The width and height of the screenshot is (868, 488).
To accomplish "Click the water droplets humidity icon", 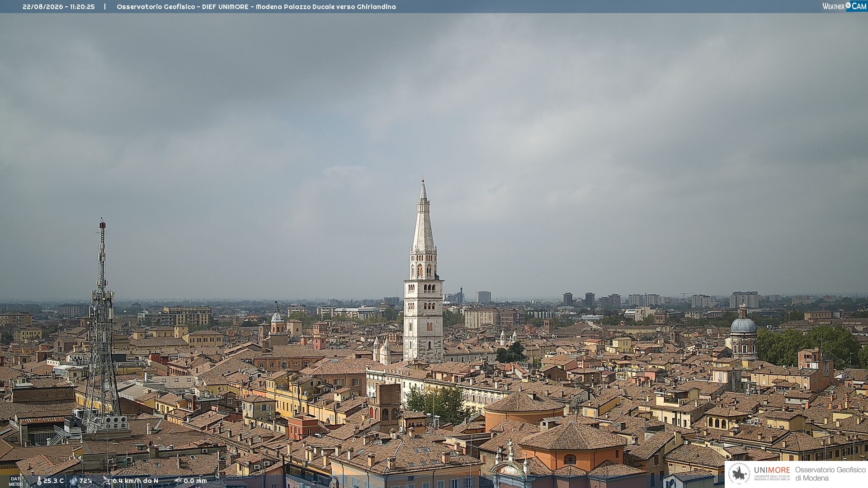I will pos(74,481).
